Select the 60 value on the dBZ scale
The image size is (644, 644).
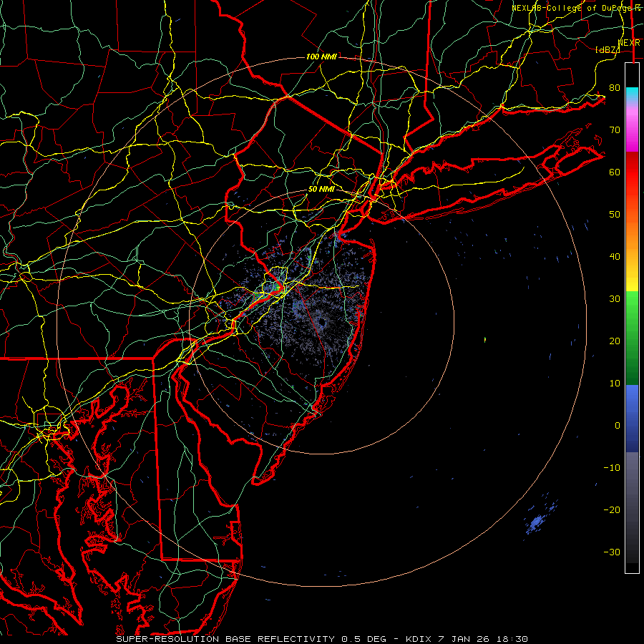(x=615, y=172)
